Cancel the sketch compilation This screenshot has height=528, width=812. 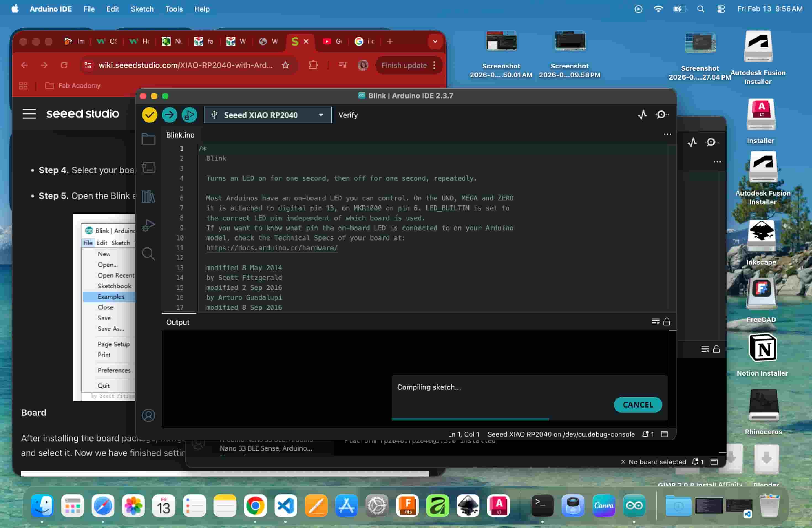coord(638,405)
